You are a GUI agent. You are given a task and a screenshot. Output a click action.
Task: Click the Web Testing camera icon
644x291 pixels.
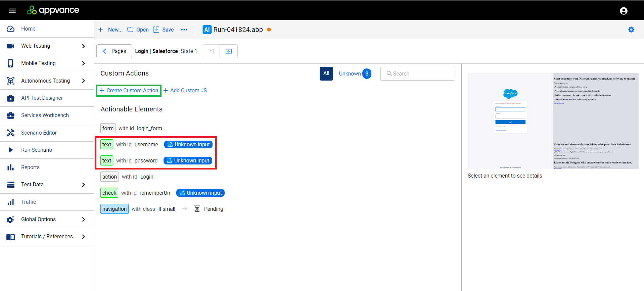coord(11,46)
